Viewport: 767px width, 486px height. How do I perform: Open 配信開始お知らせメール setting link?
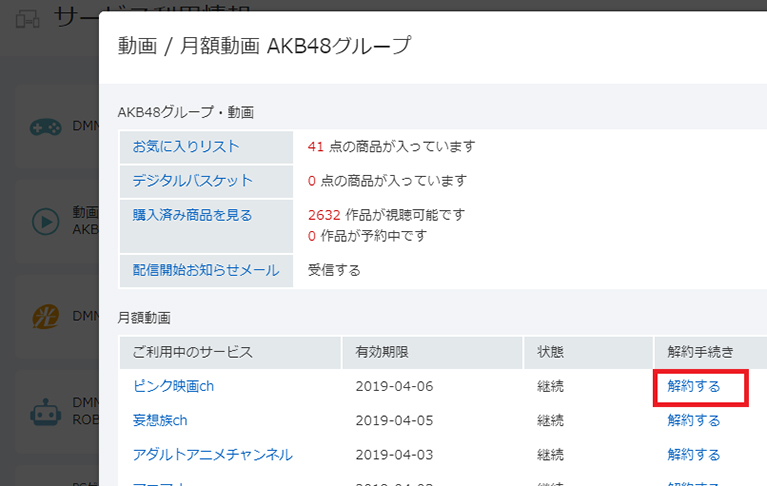[x=206, y=270]
